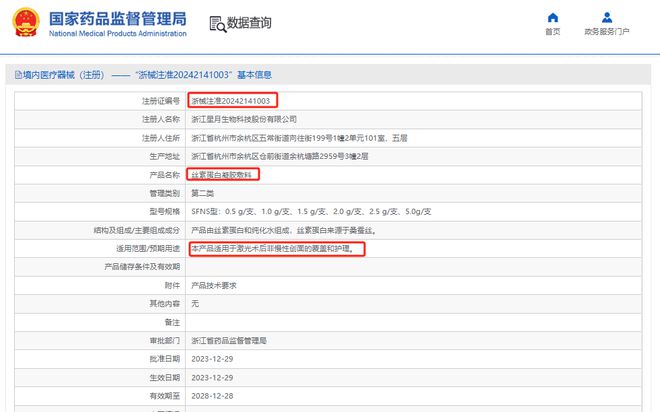Click National Medical Products Administration text
Screen dimensions: 660x412
[117, 34]
